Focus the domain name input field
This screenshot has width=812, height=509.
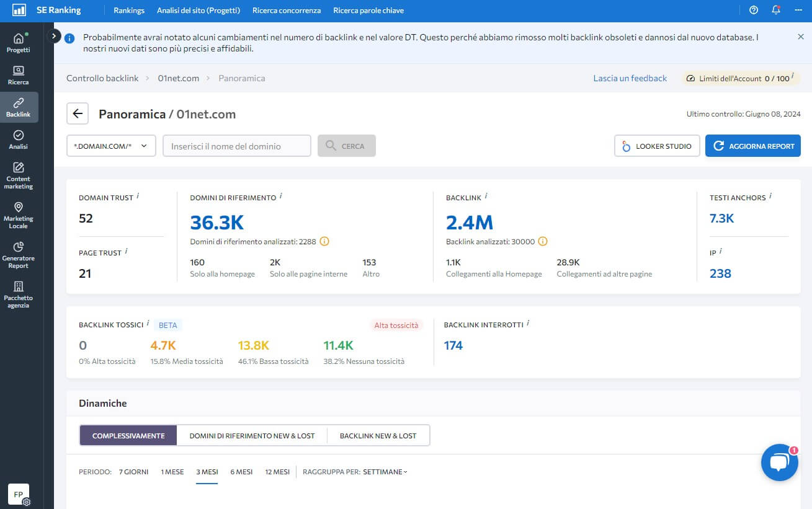pyautogui.click(x=237, y=146)
